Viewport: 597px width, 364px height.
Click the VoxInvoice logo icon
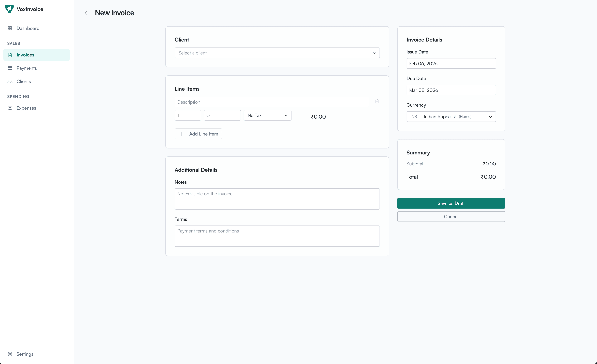9,9
